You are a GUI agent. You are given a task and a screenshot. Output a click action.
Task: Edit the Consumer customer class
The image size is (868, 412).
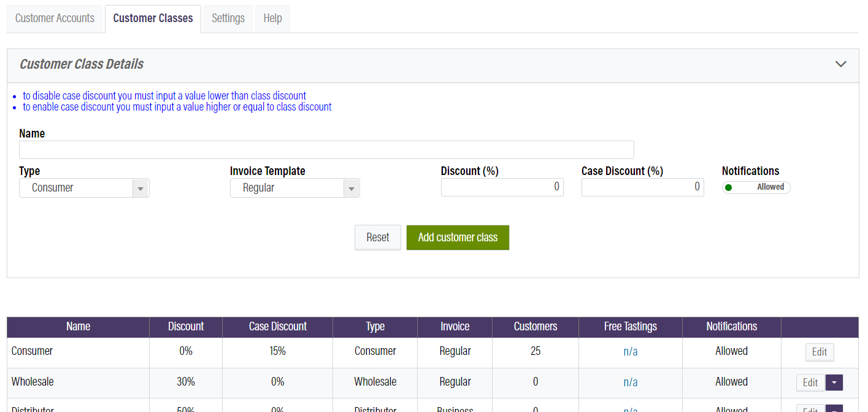[820, 352]
